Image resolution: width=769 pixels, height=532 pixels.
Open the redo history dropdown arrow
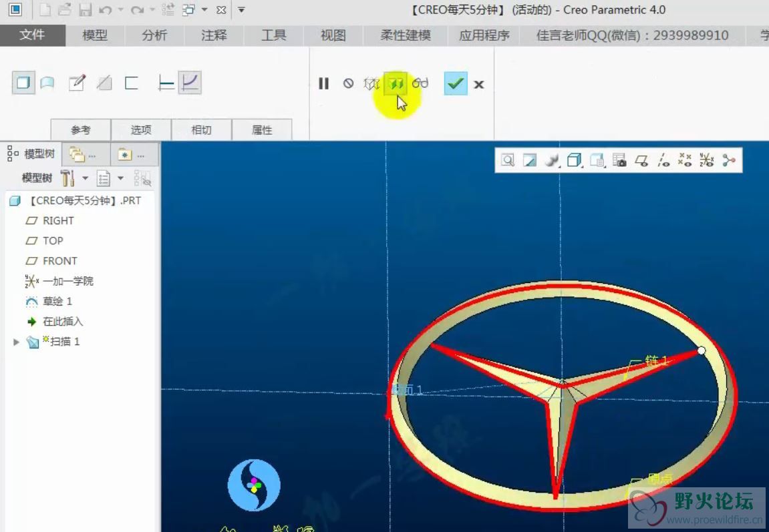pos(152,10)
